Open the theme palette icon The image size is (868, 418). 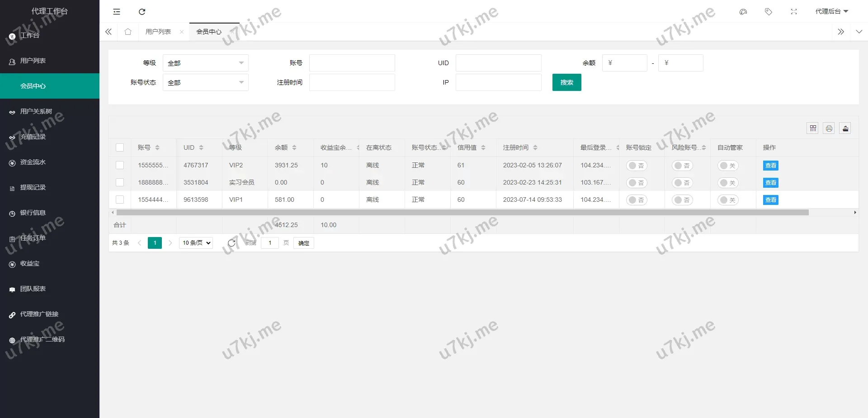[743, 12]
